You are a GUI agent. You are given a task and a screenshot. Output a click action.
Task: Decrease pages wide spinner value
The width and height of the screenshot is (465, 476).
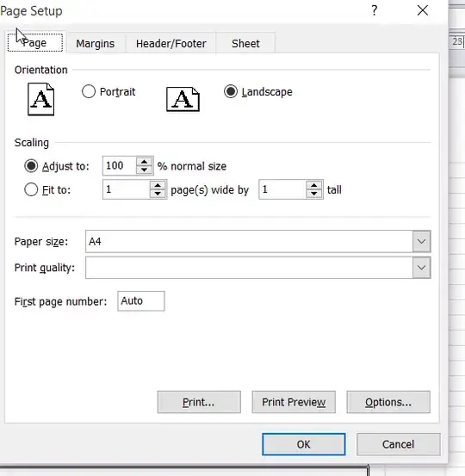[158, 194]
